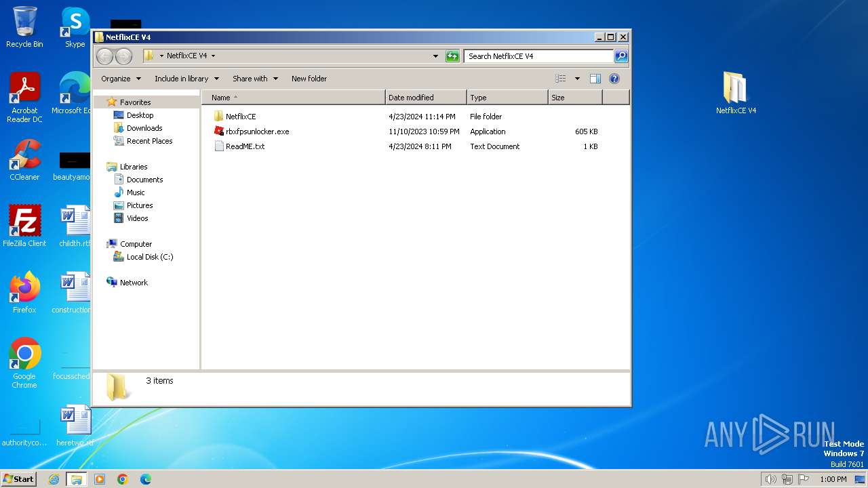Open CCleaner desktop shortcut
The width and height of the screenshot is (868, 488).
pos(24,160)
